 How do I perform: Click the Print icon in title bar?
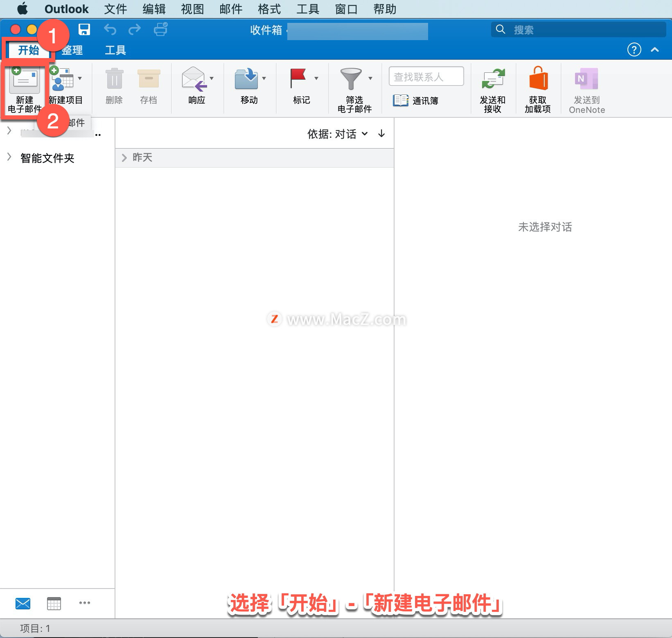[x=160, y=29]
